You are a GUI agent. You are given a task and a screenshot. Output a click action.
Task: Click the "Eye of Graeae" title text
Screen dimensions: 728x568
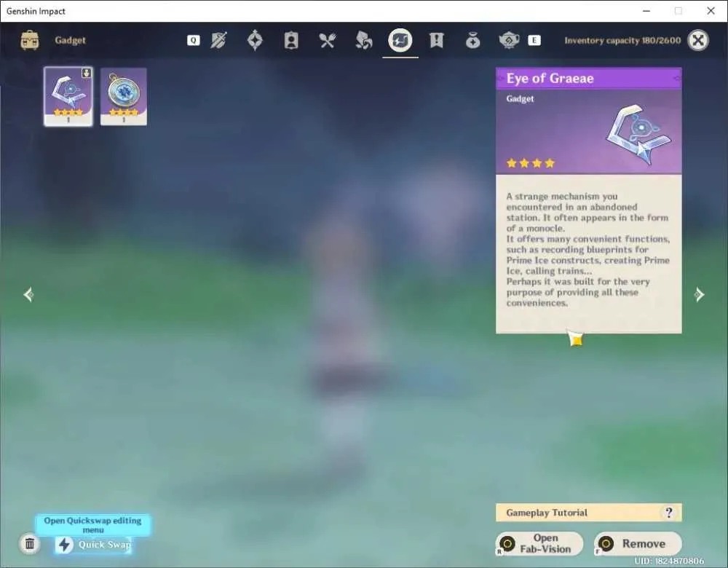click(550, 79)
